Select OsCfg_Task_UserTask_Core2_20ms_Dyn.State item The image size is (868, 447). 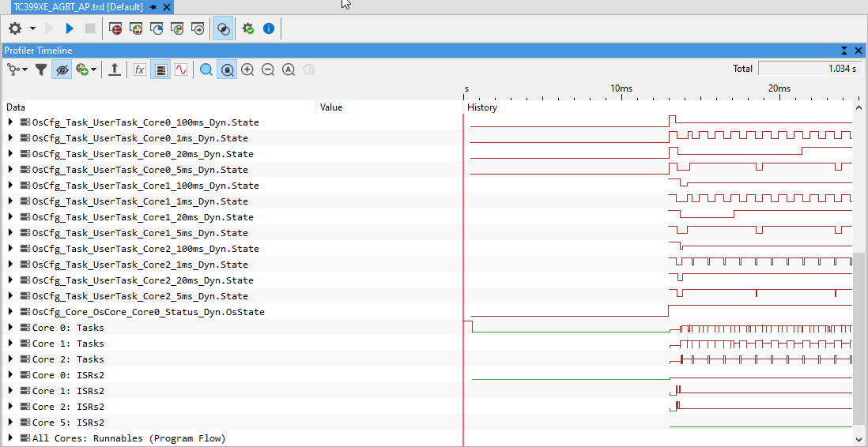point(143,280)
